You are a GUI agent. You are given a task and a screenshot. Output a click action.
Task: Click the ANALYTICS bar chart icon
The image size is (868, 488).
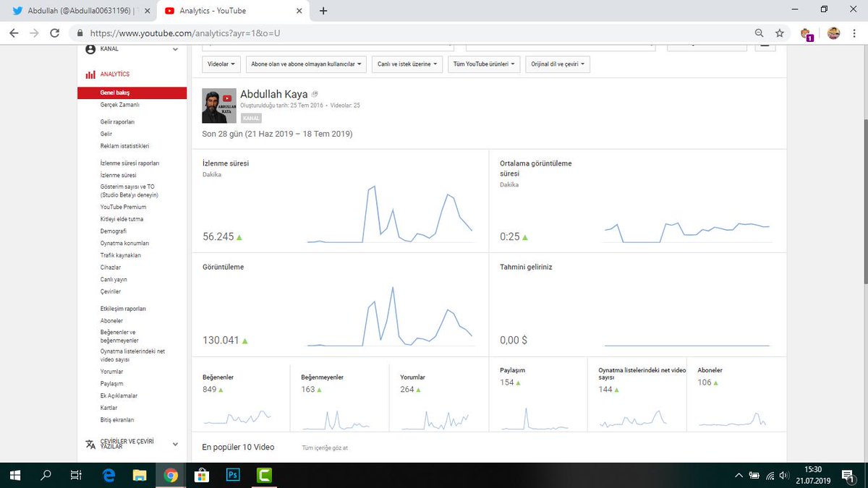click(x=90, y=74)
